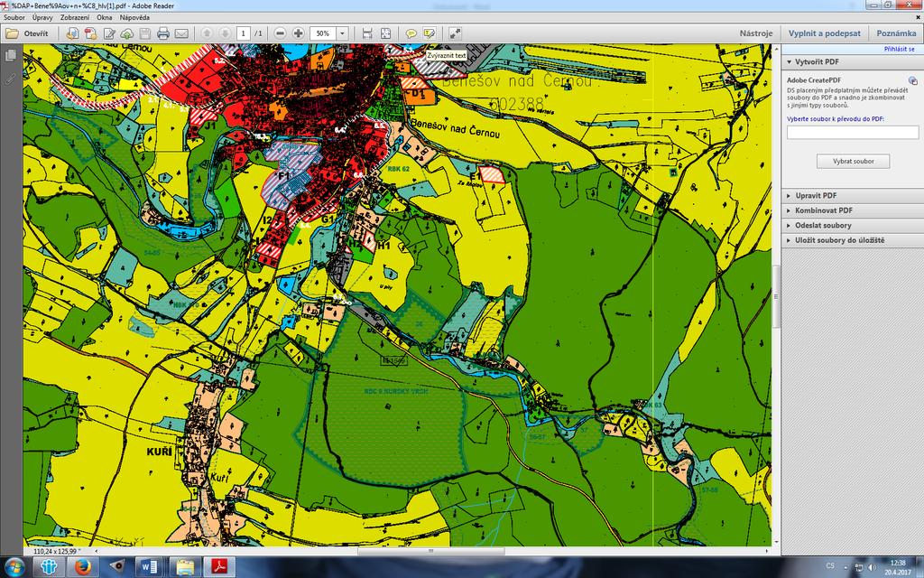Click the plus zoom in button

(298, 33)
